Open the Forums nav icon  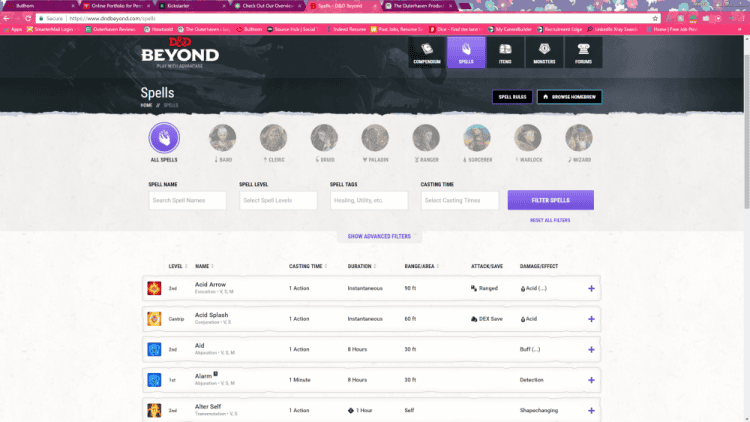[x=583, y=52]
